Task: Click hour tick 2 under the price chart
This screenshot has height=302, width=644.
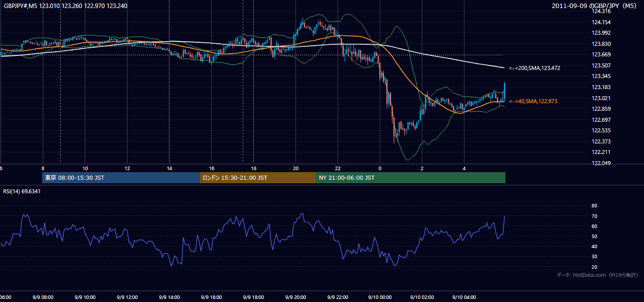Action: tap(422, 168)
